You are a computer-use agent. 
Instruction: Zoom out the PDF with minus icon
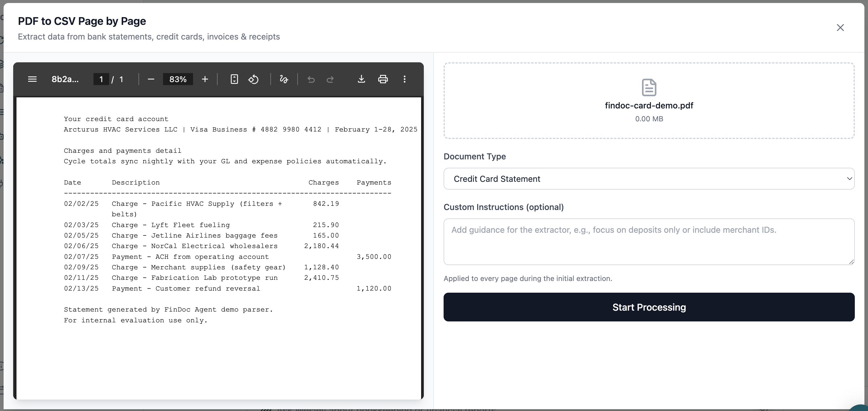(151, 79)
